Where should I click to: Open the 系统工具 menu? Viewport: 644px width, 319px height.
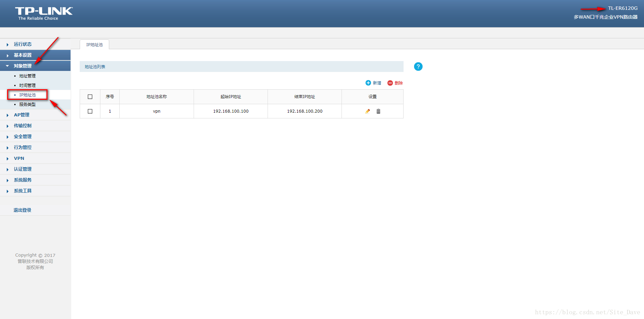click(23, 191)
